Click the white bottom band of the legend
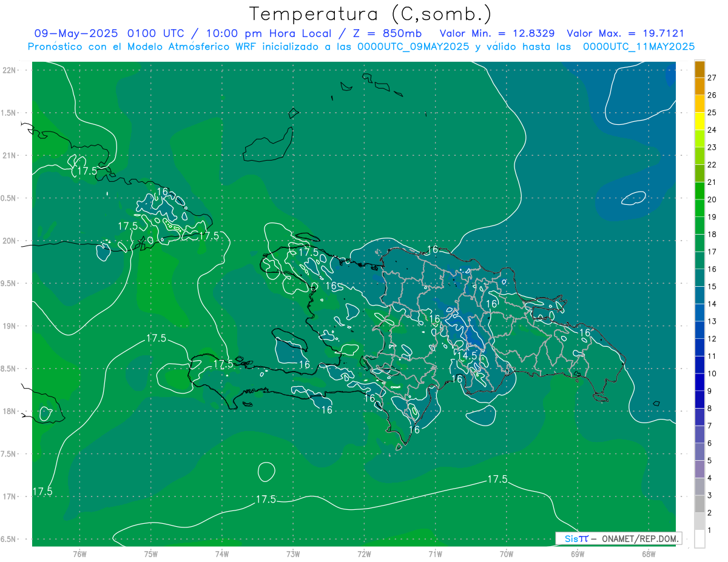The width and height of the screenshot is (728, 562). point(699,538)
